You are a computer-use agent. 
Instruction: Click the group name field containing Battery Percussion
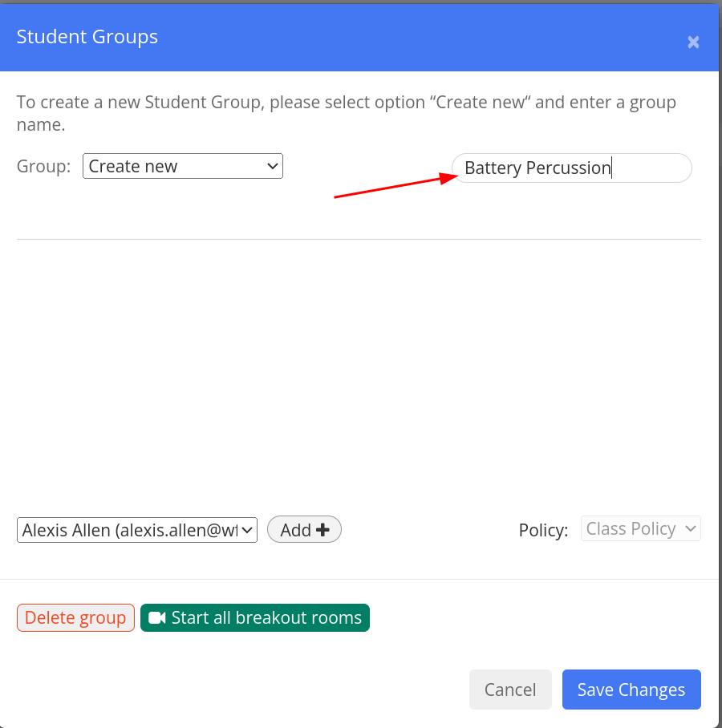click(571, 168)
